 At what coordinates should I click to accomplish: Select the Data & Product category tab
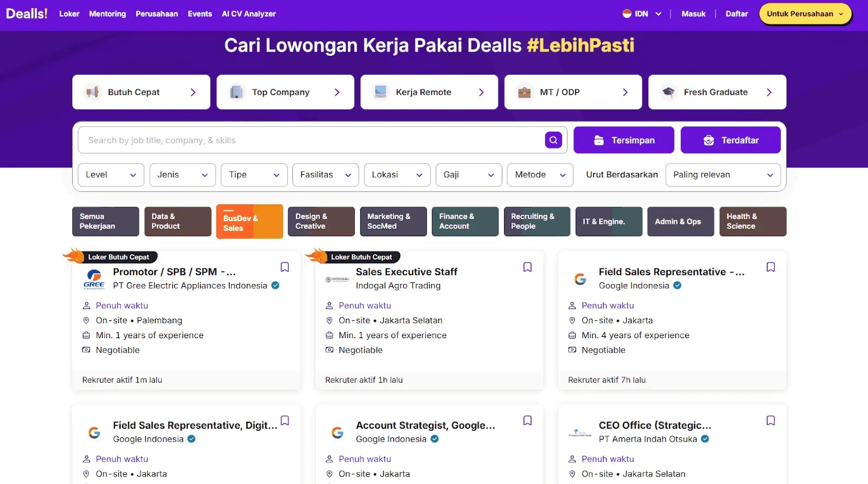pyautogui.click(x=178, y=221)
